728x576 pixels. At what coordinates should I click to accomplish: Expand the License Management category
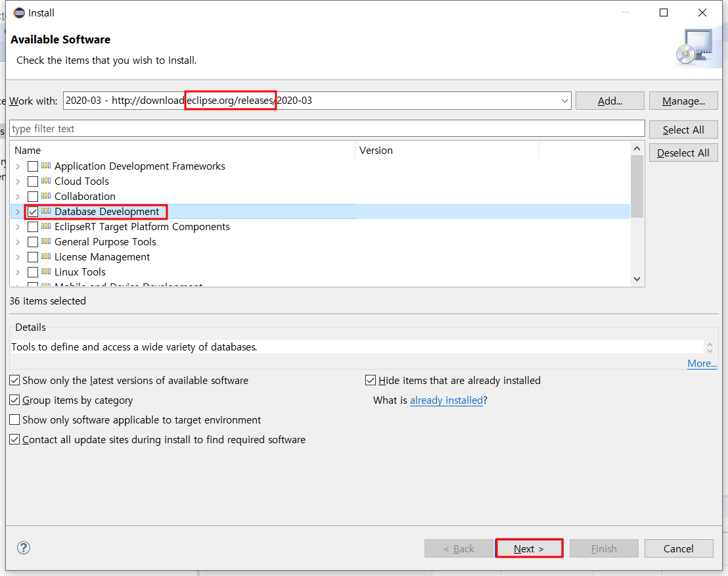coord(18,257)
